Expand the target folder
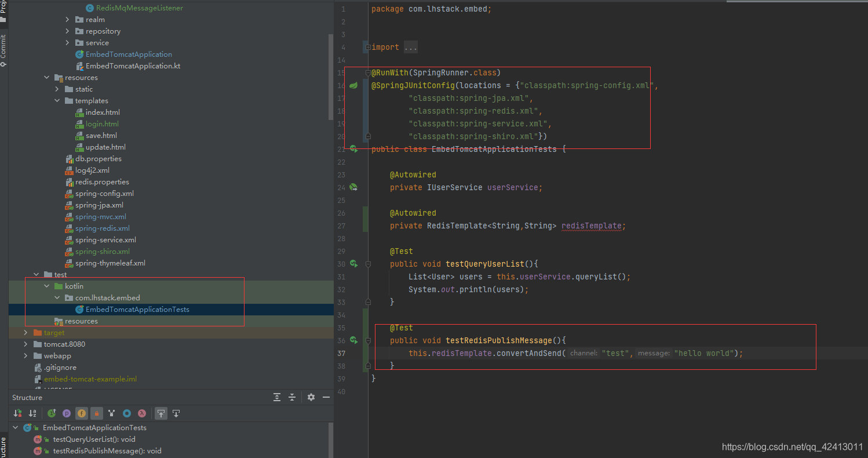 [25, 333]
